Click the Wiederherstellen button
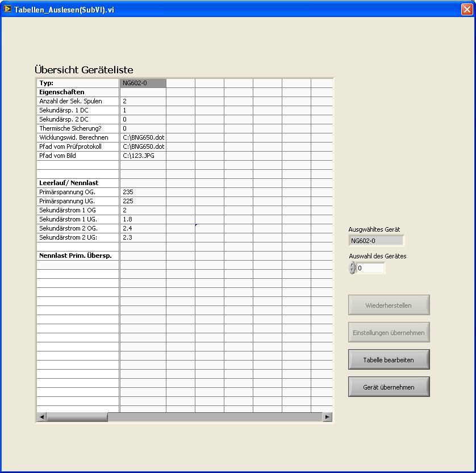Viewport: 476px width, 473px height. click(389, 305)
